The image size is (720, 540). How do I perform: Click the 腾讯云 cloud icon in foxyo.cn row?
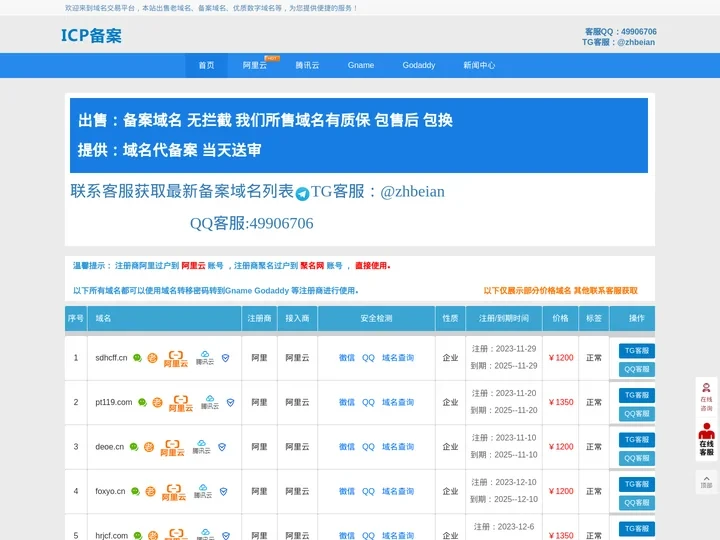(x=202, y=492)
